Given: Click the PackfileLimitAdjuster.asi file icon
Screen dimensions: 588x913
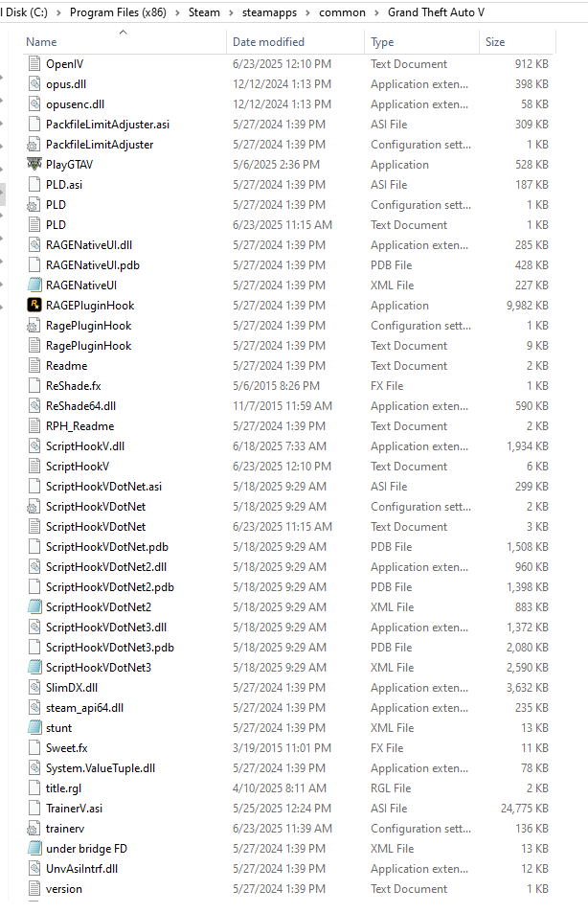Looking at the screenshot, I should (x=34, y=124).
